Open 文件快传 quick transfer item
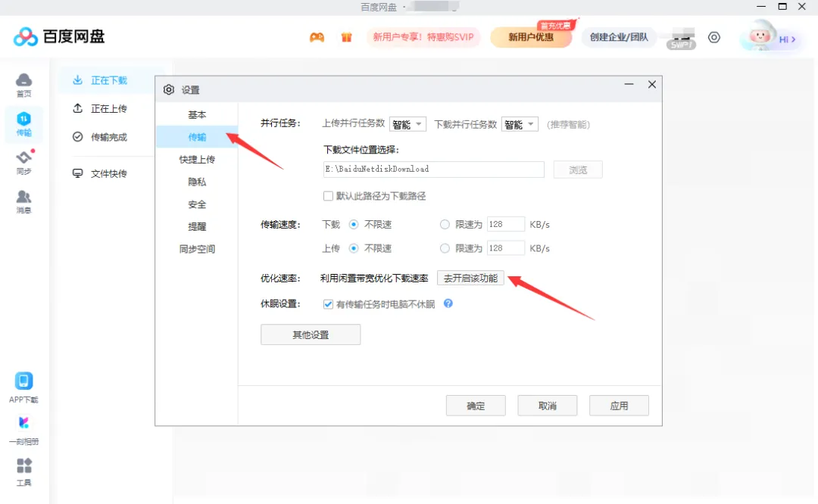 pos(101,173)
